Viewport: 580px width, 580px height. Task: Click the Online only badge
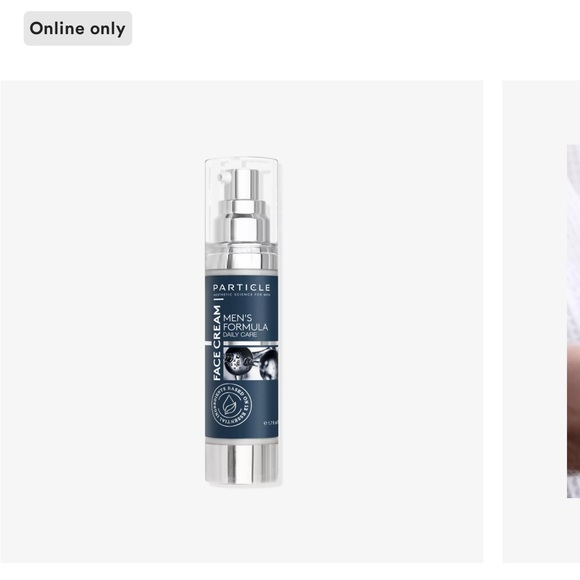click(x=78, y=28)
